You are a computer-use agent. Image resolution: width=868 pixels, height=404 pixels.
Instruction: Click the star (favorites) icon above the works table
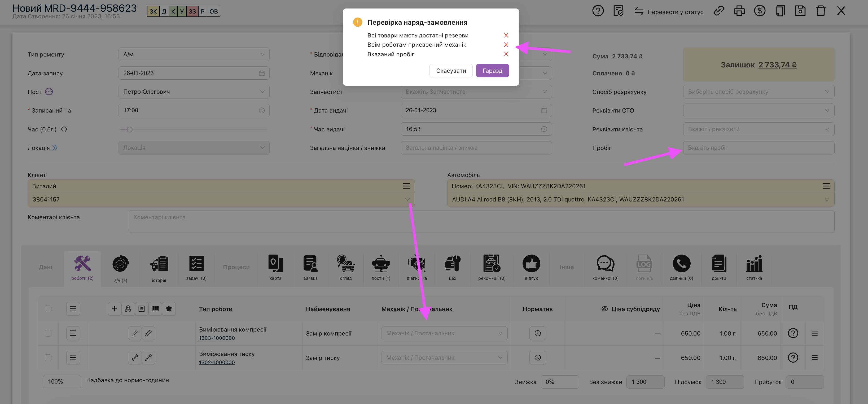coord(169,308)
